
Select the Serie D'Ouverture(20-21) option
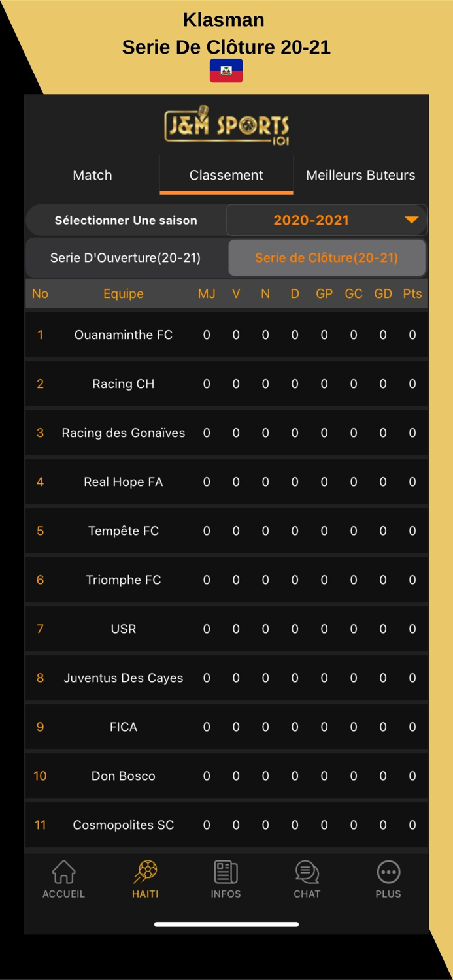[124, 257]
